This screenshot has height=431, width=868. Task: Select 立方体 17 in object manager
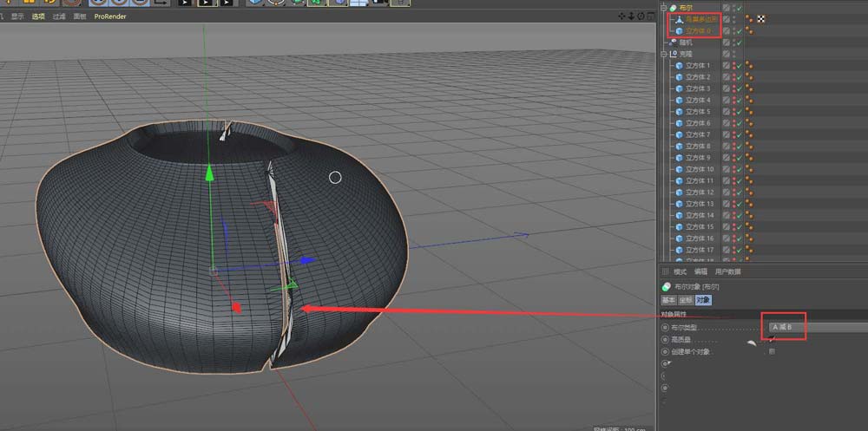click(700, 250)
